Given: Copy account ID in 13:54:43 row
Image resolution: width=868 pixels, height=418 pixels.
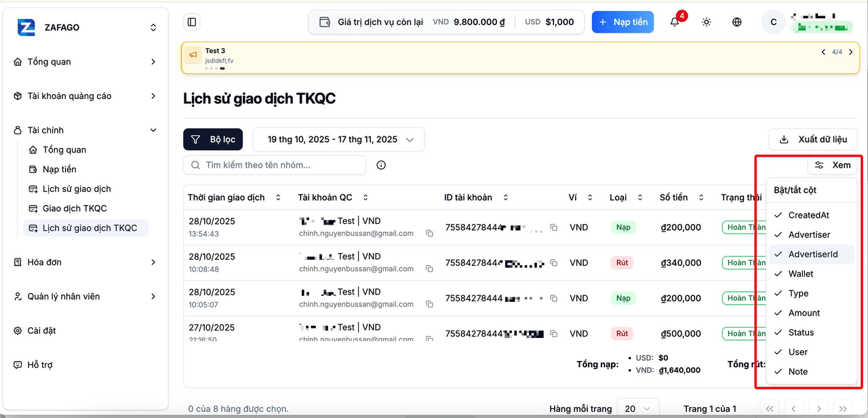Looking at the screenshot, I should (x=554, y=227).
